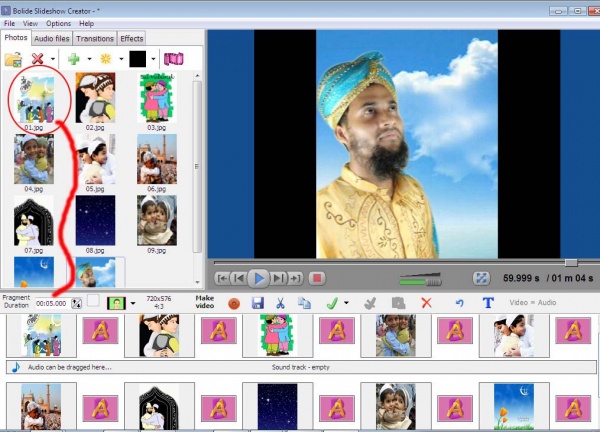Click the yellow star effect icon

[x=105, y=59]
